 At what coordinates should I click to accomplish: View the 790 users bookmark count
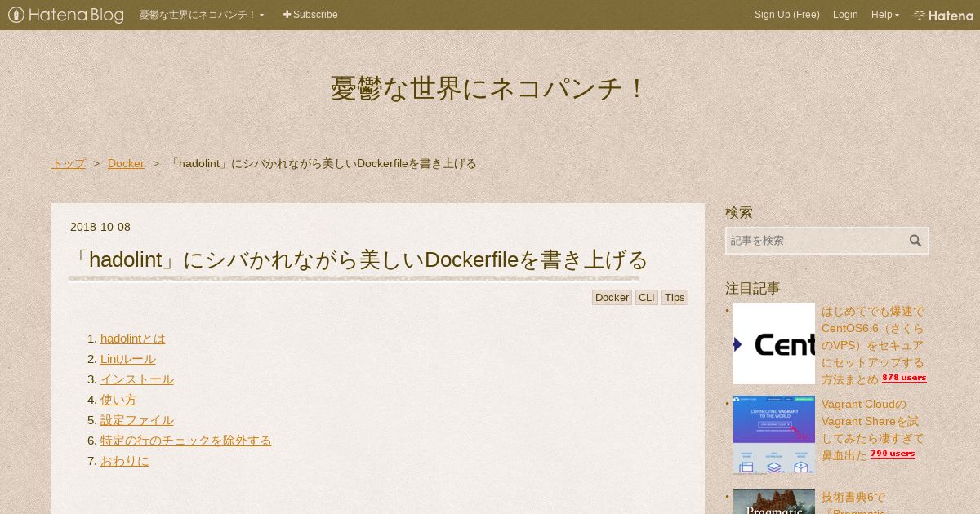893,454
